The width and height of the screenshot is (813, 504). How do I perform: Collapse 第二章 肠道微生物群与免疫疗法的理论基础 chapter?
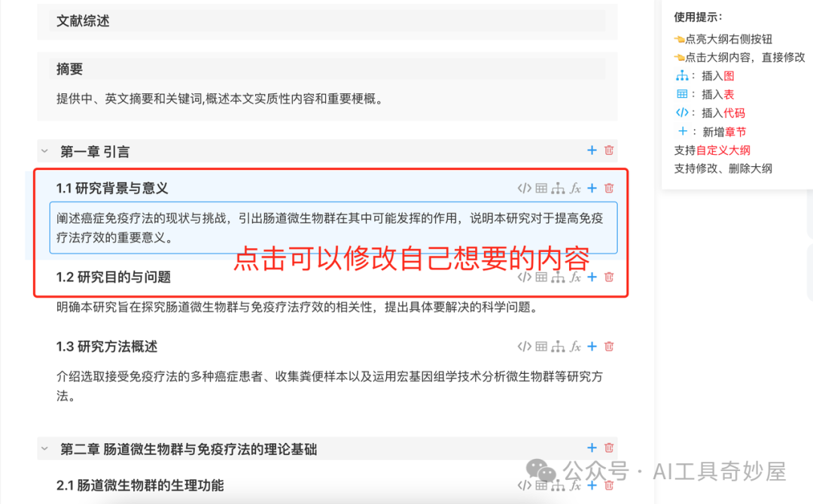pos(44,448)
